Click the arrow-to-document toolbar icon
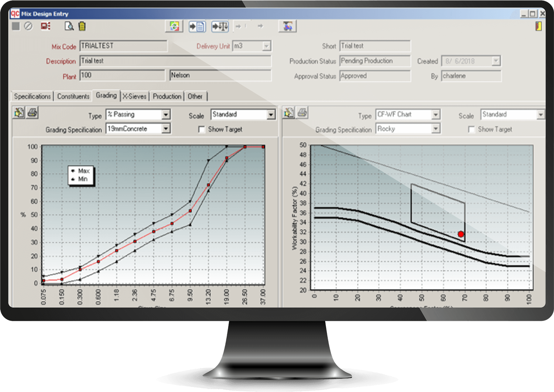Image resolution: width=554 pixels, height=392 pixels. tap(197, 26)
